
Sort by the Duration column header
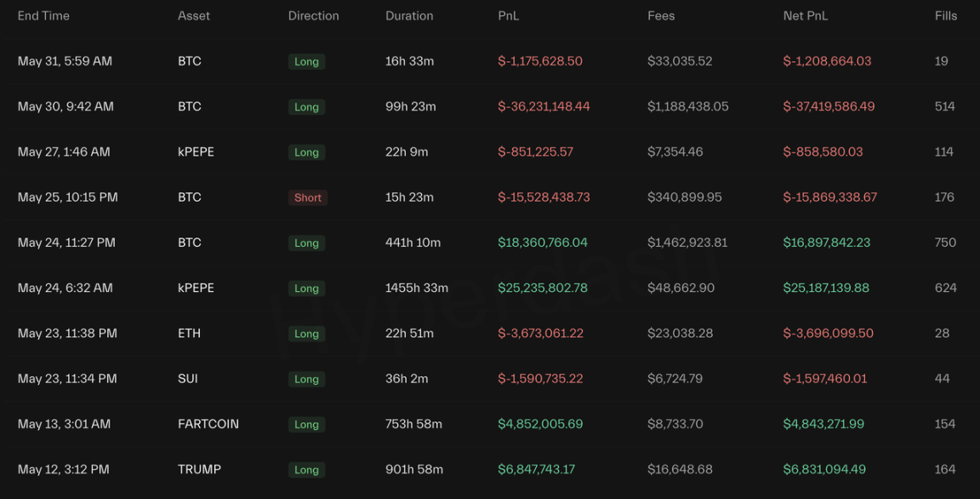point(408,16)
